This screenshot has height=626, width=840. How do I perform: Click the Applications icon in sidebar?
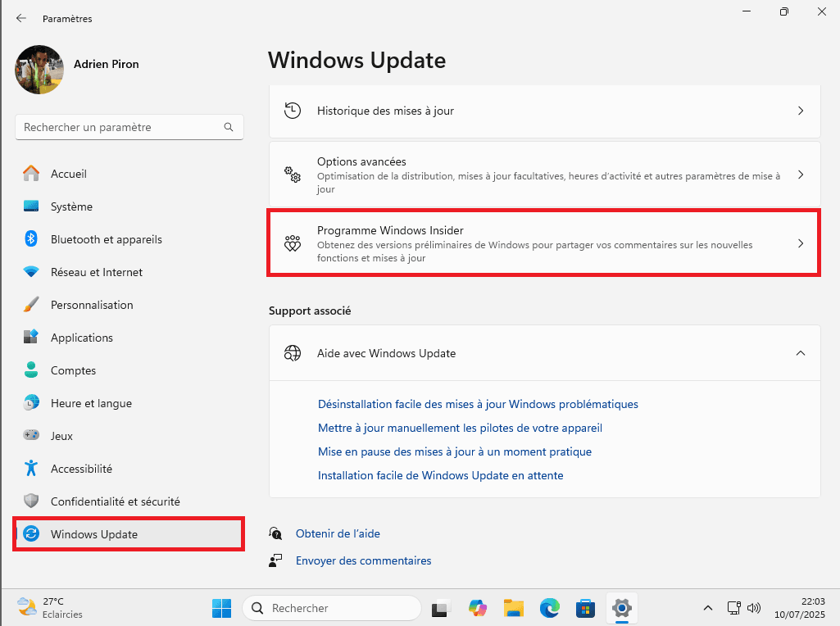[31, 337]
